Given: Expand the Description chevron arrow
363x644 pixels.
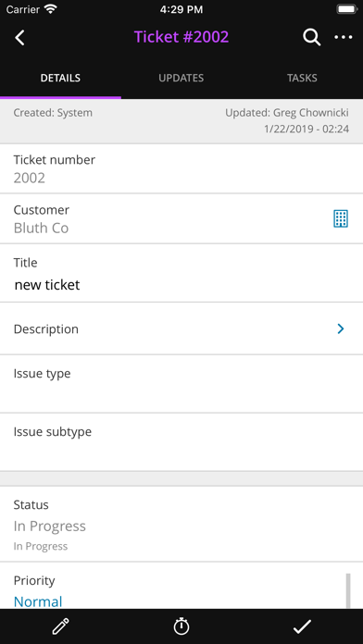Looking at the screenshot, I should [341, 328].
